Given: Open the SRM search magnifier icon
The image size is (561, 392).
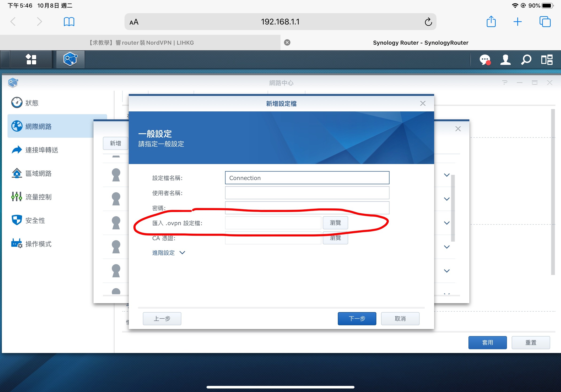Looking at the screenshot, I should (526, 60).
